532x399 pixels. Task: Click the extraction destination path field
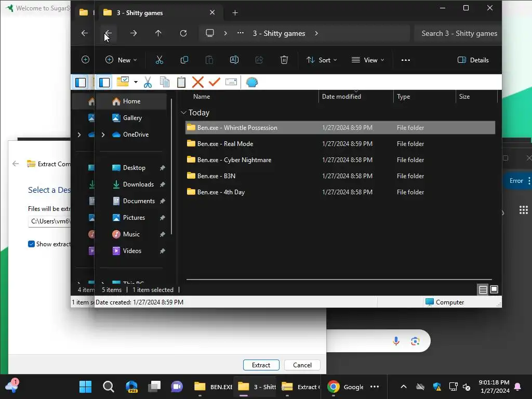click(x=49, y=221)
